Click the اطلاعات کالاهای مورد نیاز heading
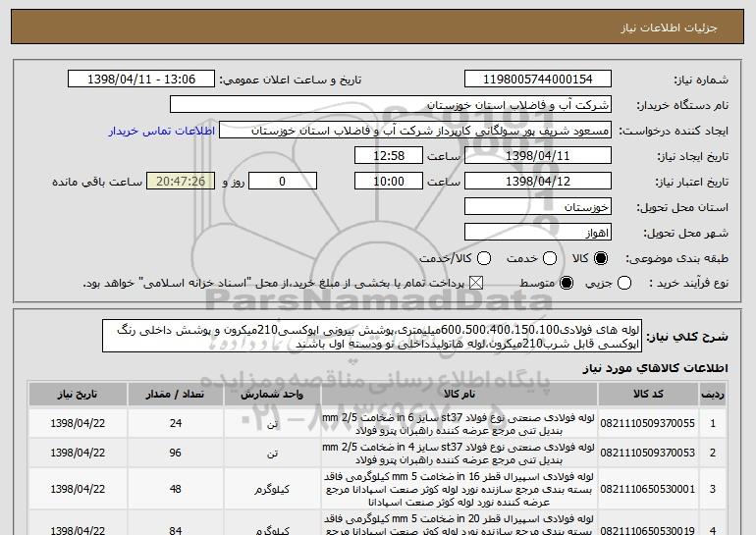 pos(655,368)
